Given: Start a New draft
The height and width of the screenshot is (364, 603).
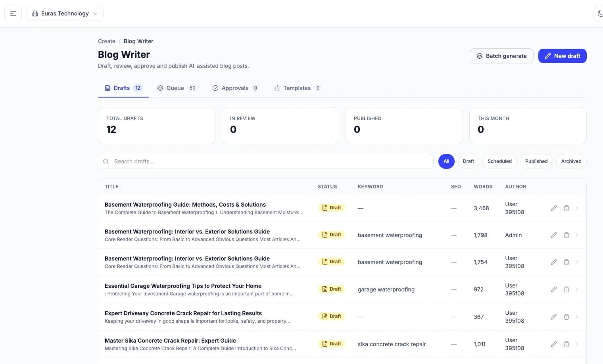Looking at the screenshot, I should click(x=562, y=56).
